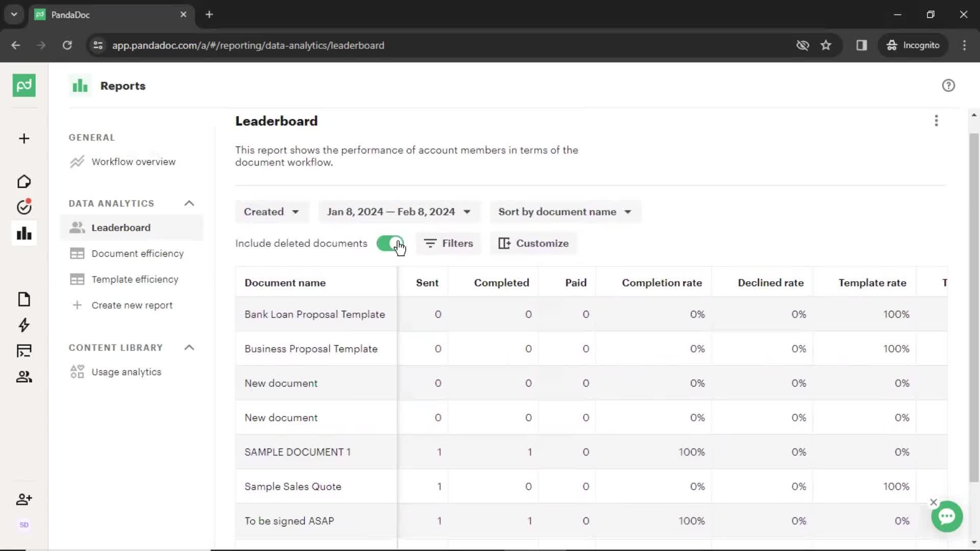This screenshot has height=551, width=980.
Task: Select the Document efficiency icon
Action: coord(77,253)
